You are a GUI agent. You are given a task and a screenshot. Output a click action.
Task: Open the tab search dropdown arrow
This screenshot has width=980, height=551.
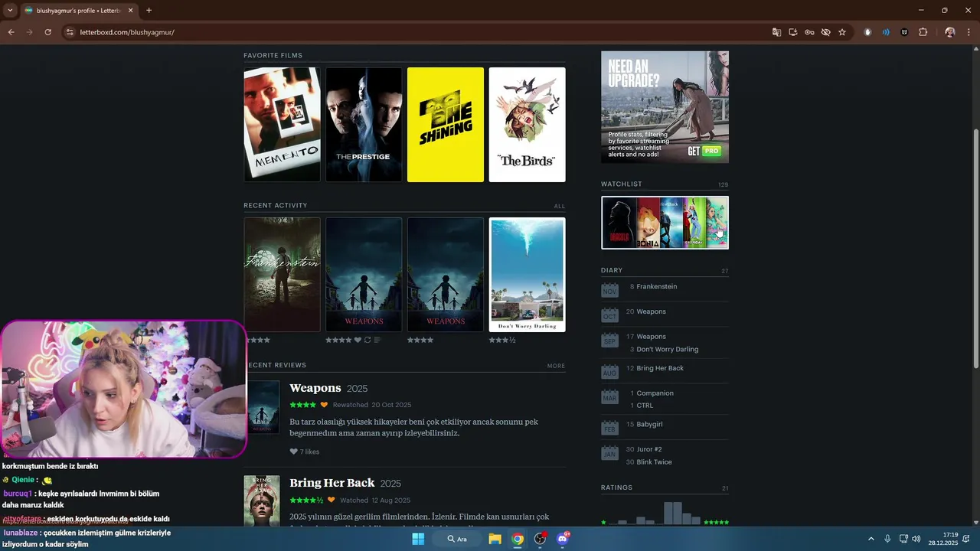coord(10,10)
